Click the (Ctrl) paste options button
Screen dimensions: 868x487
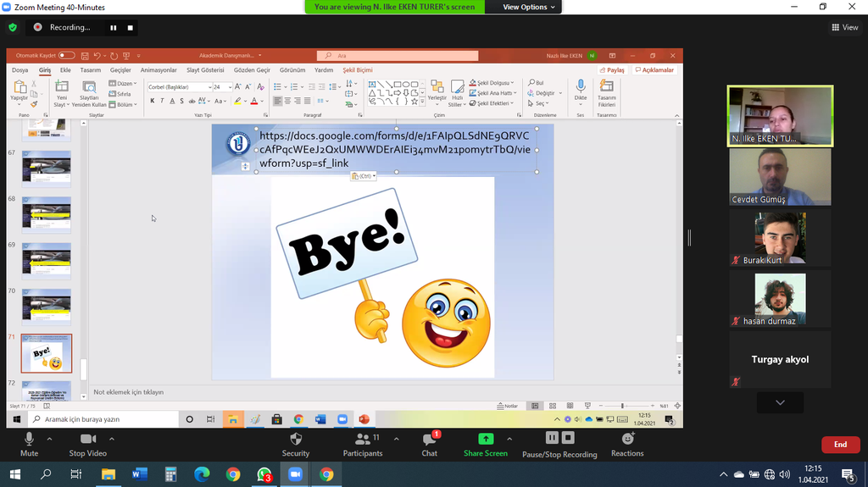tap(364, 176)
